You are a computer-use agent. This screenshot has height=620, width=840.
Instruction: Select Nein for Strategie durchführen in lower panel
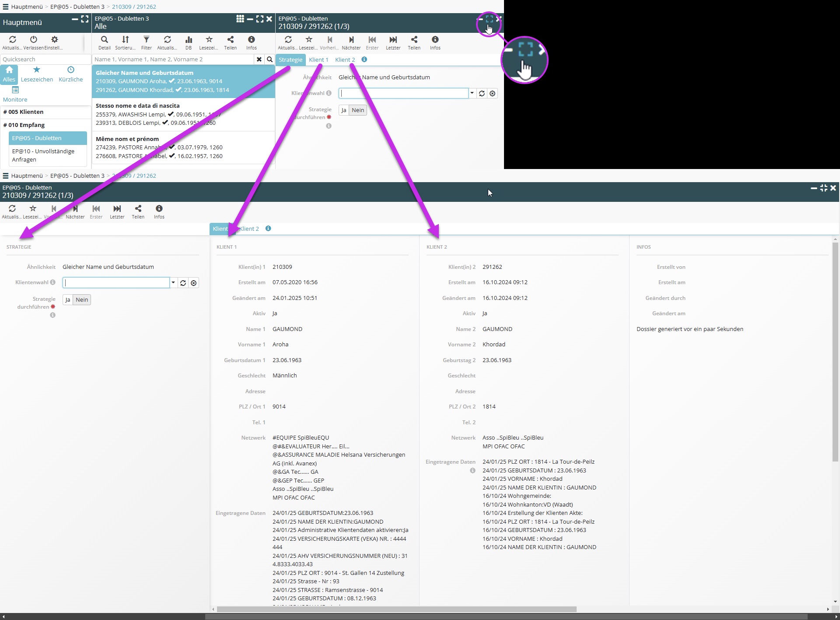[82, 300]
